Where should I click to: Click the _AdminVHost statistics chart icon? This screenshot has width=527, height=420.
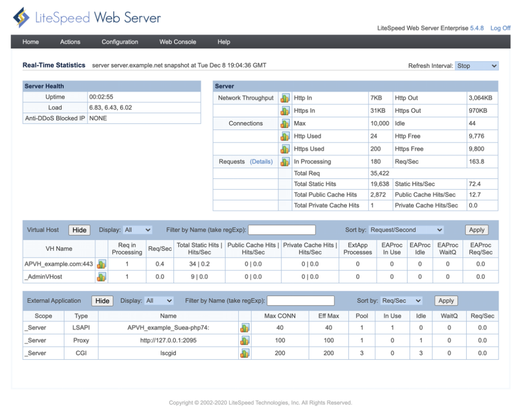(x=101, y=277)
